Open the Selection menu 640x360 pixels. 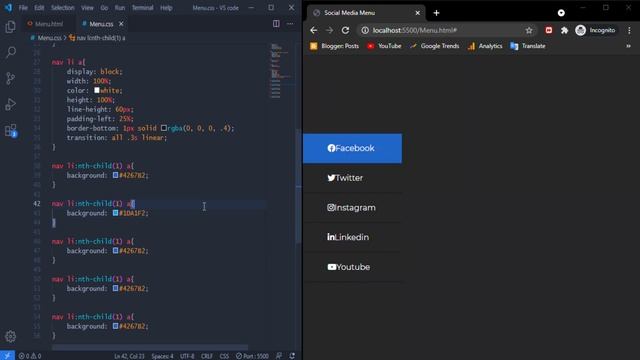(x=62, y=8)
